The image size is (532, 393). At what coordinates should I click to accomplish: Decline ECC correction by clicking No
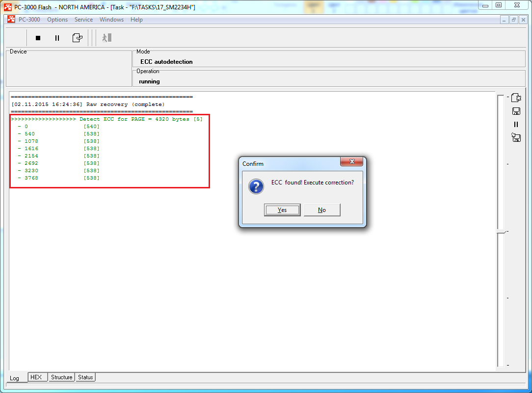coord(322,210)
